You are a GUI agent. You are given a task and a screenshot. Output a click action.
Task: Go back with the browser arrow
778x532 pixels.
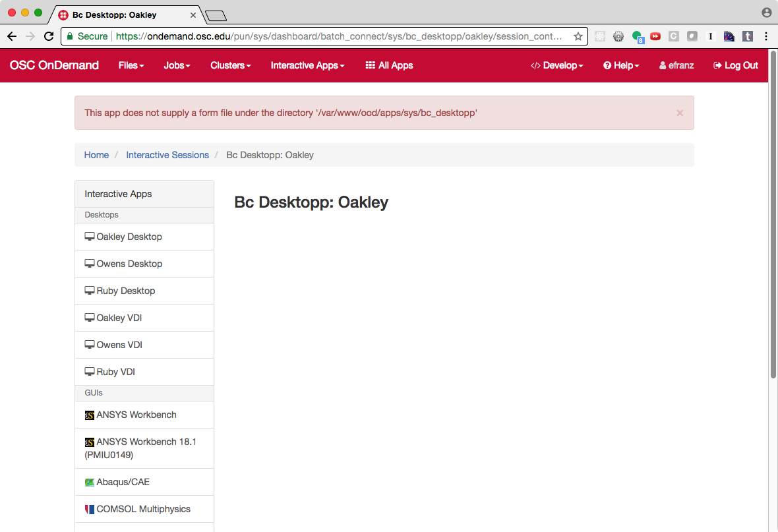coord(12,36)
